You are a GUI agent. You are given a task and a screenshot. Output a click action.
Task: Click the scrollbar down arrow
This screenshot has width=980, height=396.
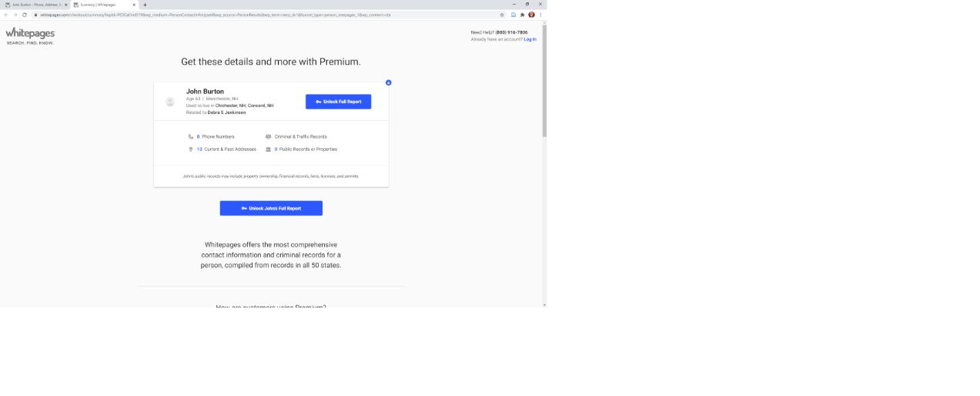click(544, 304)
